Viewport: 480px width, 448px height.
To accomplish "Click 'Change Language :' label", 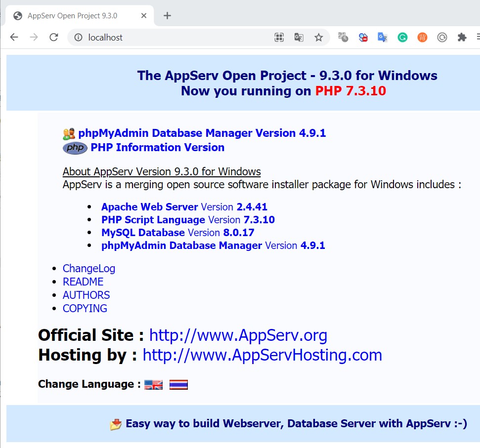I will coord(89,384).
